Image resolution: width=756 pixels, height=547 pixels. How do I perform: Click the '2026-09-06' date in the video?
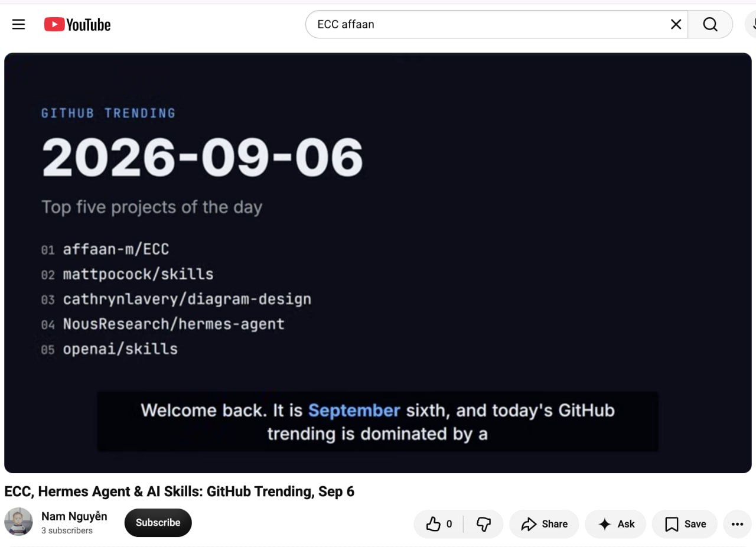coord(202,157)
